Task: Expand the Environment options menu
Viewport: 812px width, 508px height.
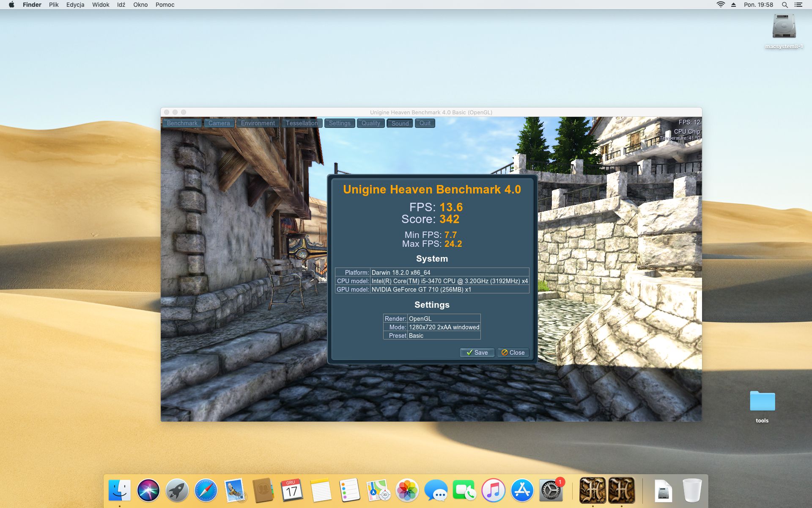Action: [258, 123]
